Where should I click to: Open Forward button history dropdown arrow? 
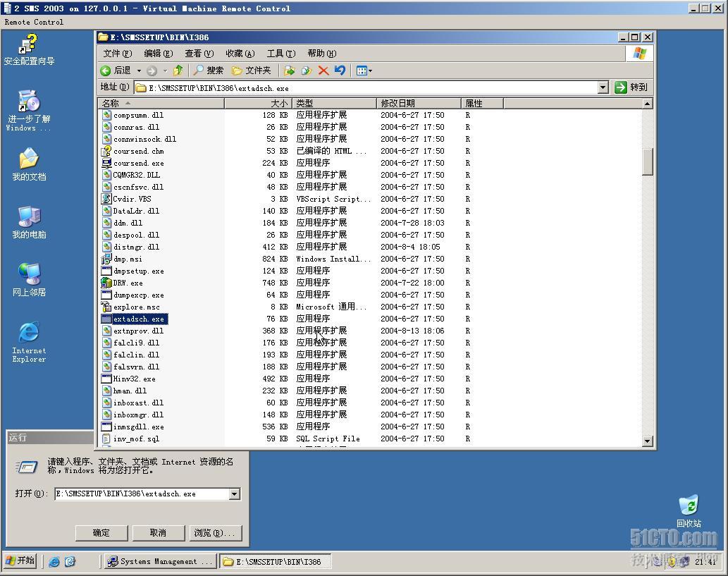(165, 71)
